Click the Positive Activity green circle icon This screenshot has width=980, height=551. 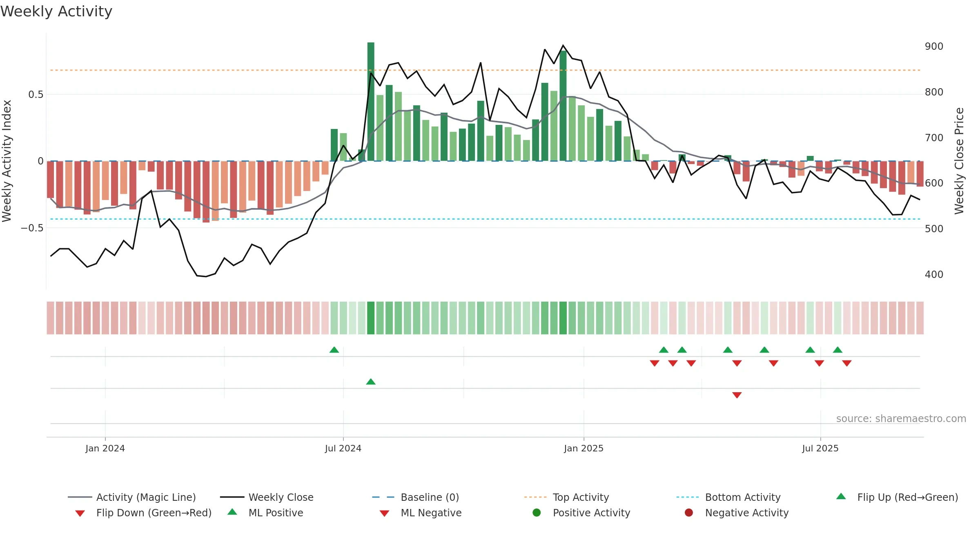tap(537, 513)
